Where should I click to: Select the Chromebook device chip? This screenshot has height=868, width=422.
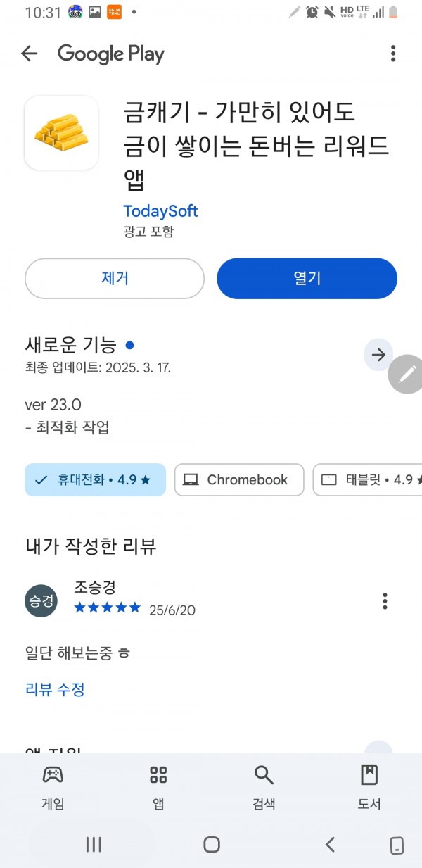[239, 479]
